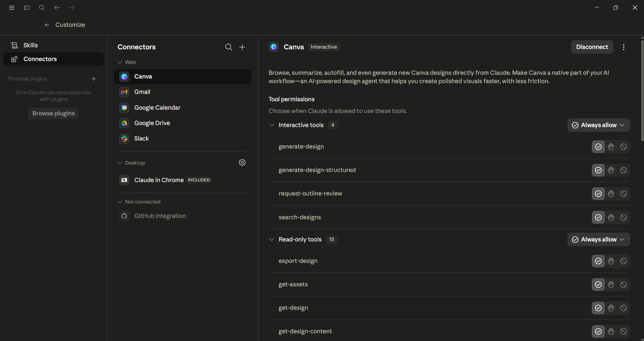
Task: Select the Gmail connector
Action: click(x=183, y=92)
